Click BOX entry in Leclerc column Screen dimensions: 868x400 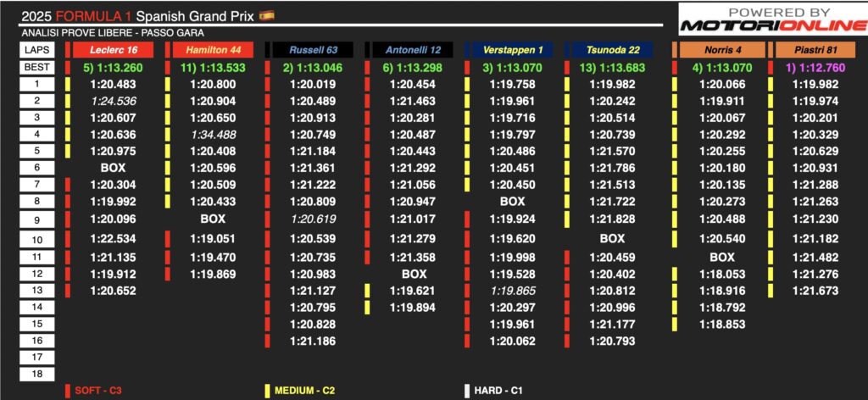[113, 168]
